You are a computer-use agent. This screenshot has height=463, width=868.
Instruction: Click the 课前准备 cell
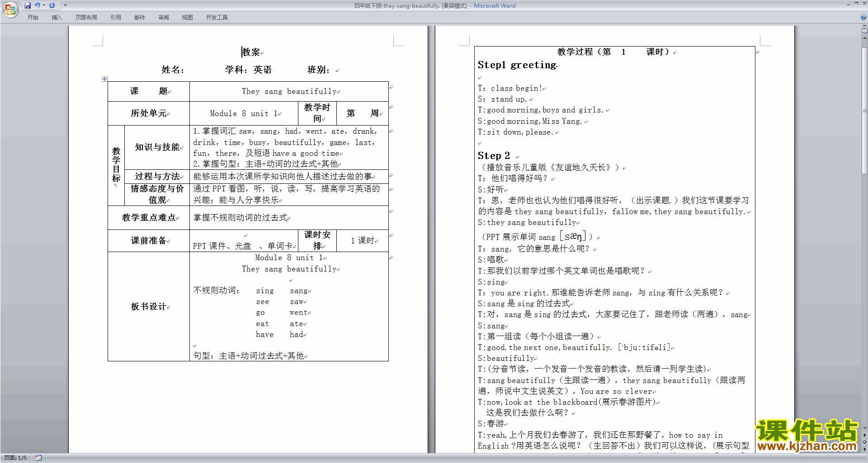[149, 241]
